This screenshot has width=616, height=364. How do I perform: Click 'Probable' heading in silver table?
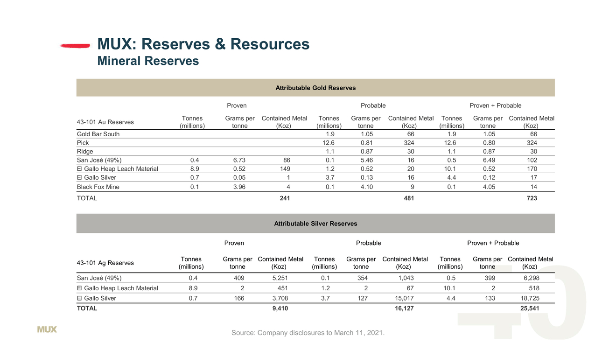click(369, 243)
